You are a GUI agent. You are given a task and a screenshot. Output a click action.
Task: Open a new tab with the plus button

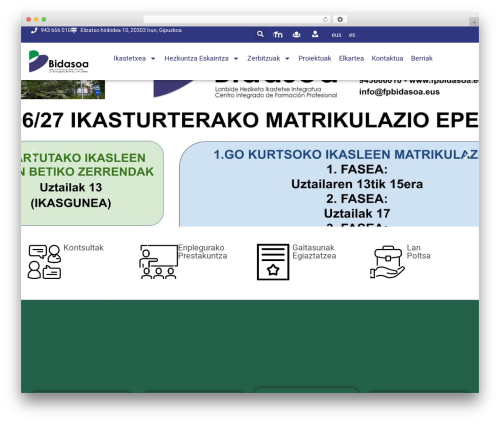tap(474, 22)
